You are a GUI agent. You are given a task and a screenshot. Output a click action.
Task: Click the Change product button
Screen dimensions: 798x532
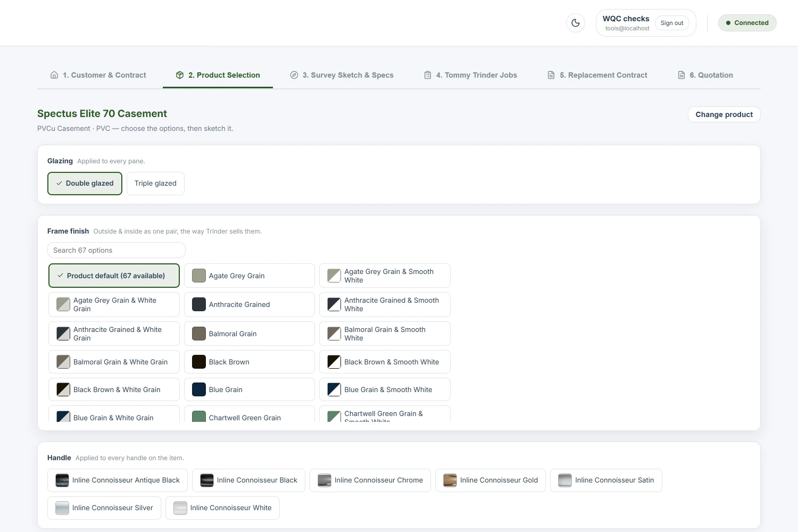pos(724,114)
